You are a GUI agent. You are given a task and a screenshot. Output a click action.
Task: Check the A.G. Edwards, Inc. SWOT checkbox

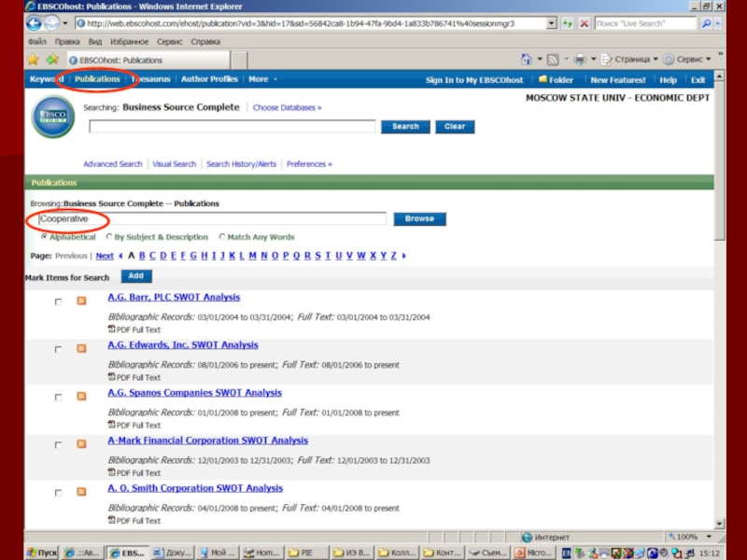[x=58, y=349]
